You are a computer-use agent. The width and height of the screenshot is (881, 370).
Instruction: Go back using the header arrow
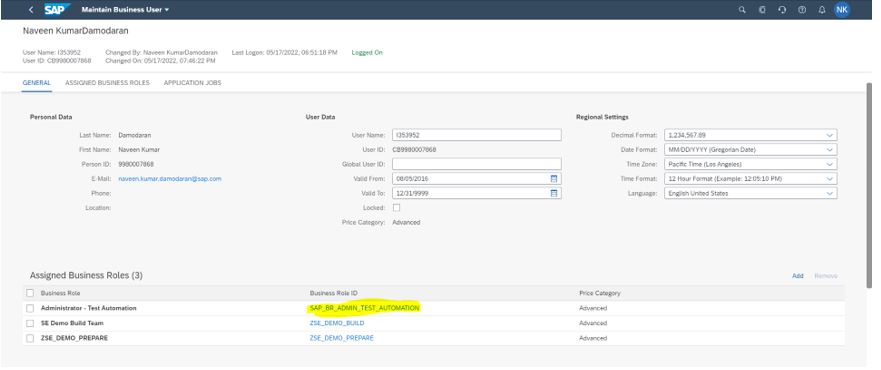(x=31, y=10)
